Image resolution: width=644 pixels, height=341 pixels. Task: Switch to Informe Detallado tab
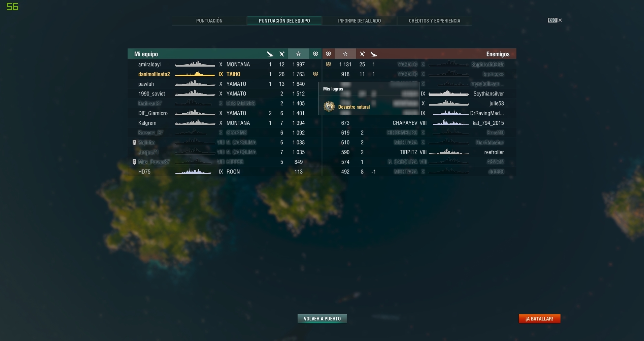coord(360,21)
